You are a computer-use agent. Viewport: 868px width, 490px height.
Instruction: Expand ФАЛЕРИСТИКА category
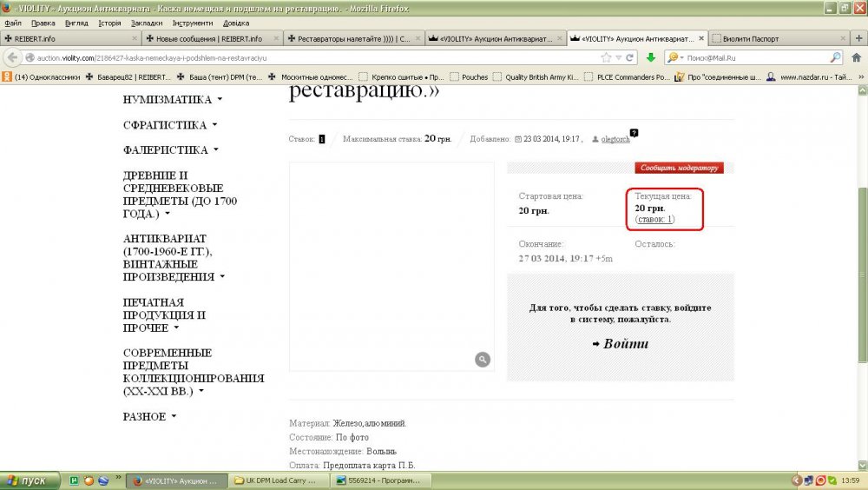pyautogui.click(x=170, y=150)
